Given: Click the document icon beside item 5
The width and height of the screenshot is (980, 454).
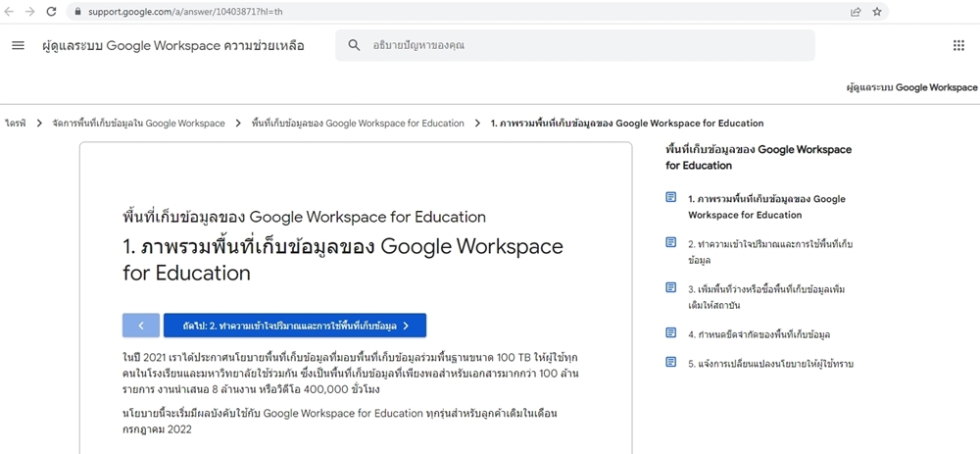Looking at the screenshot, I should pos(671,362).
